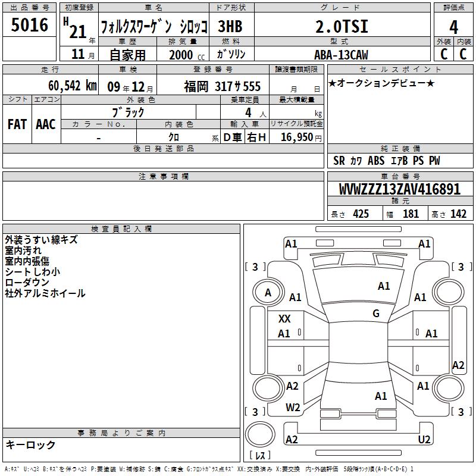Click the 出品番号 header label
Viewport: 476px width, 476px height.
pos(29,8)
